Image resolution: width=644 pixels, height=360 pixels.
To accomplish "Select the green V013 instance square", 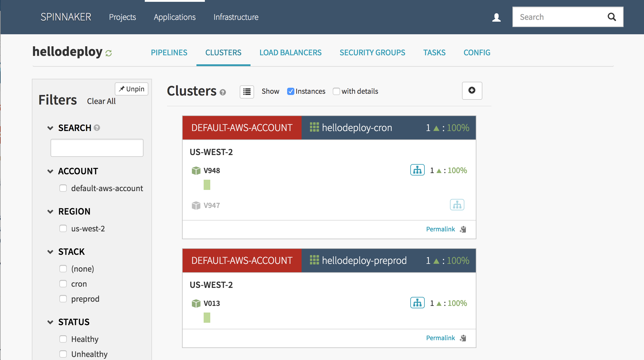I will point(207,318).
